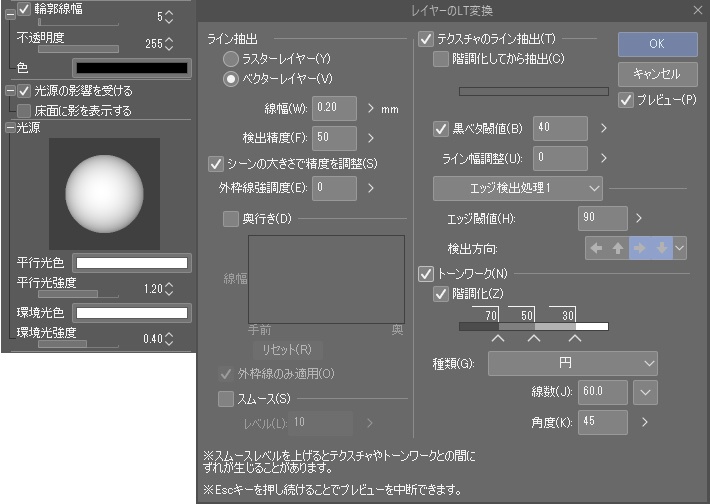The image size is (710, 504).
Task: Click the キャンセル button
Action: click(657, 74)
